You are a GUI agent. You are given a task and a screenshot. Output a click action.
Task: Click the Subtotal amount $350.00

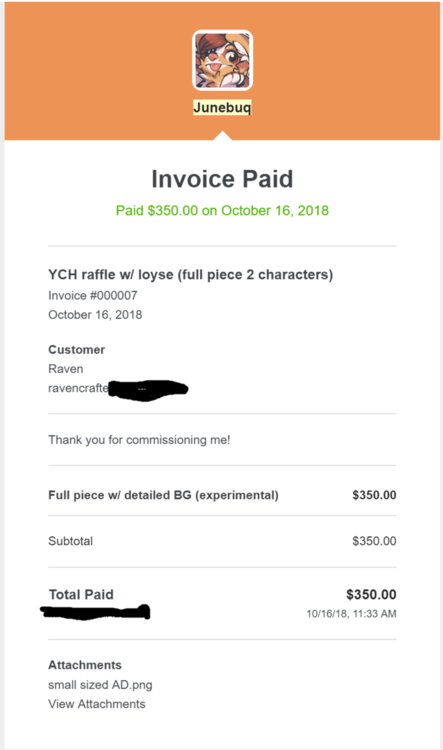(x=374, y=541)
